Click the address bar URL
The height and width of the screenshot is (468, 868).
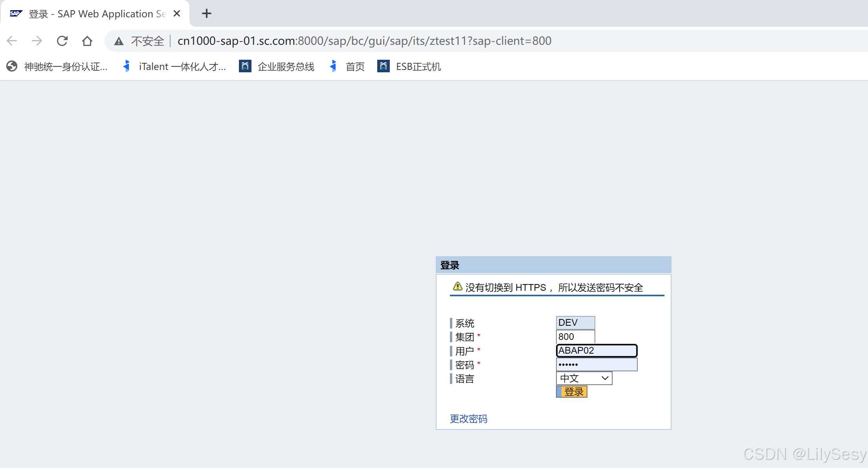coord(364,40)
